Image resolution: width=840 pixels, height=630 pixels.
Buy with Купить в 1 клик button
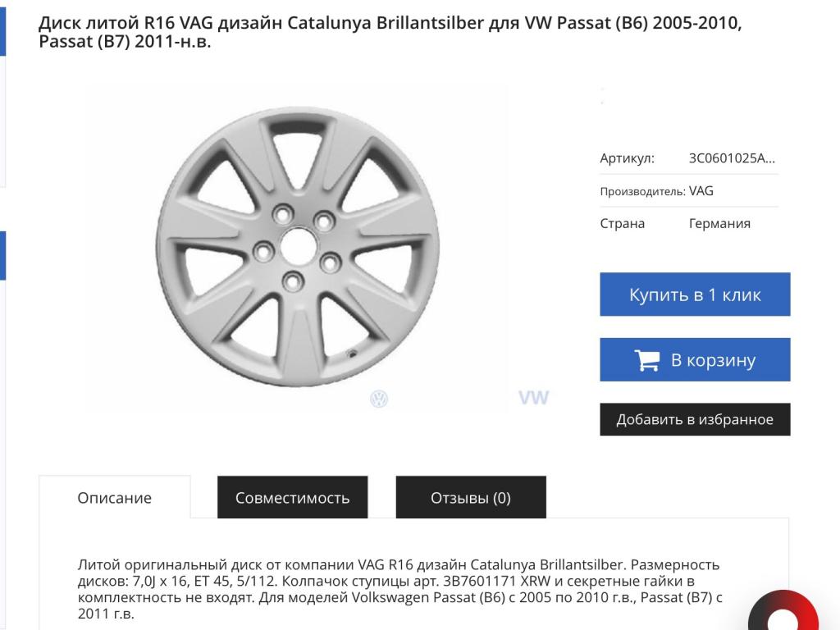point(695,294)
